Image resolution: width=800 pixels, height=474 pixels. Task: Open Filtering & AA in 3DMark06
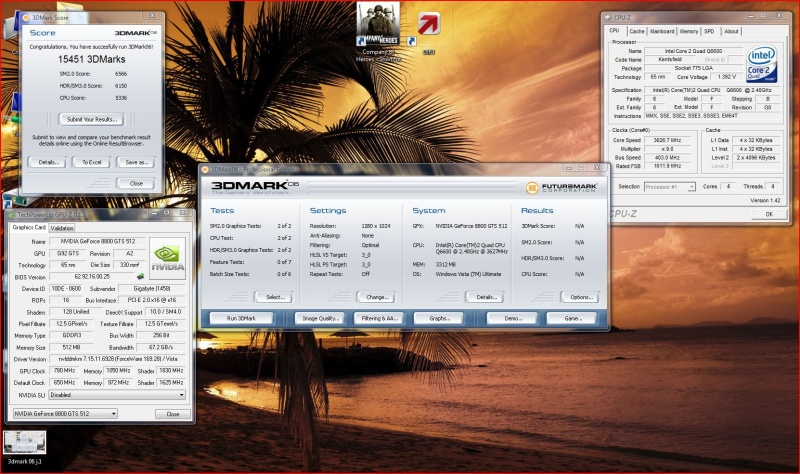pyautogui.click(x=379, y=318)
